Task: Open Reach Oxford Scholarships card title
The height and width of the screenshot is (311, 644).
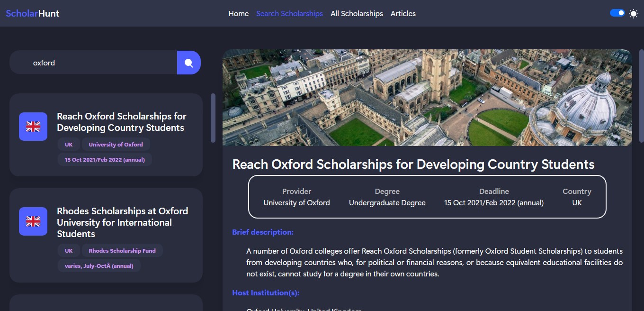Action: click(122, 122)
